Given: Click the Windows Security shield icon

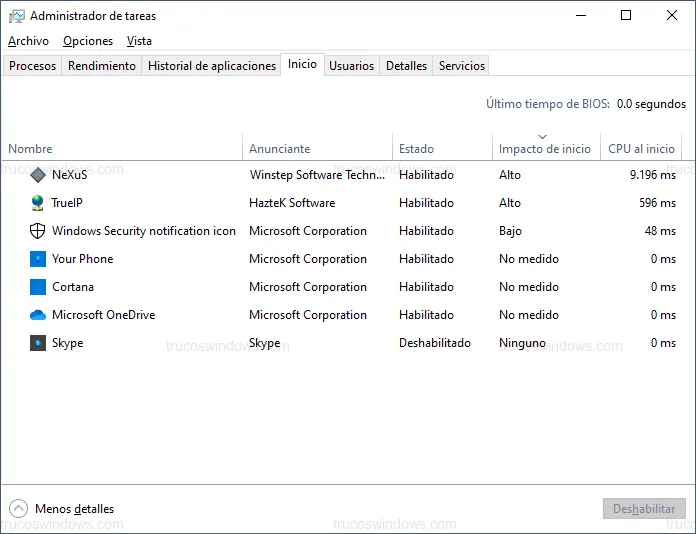Looking at the screenshot, I should [x=38, y=231].
